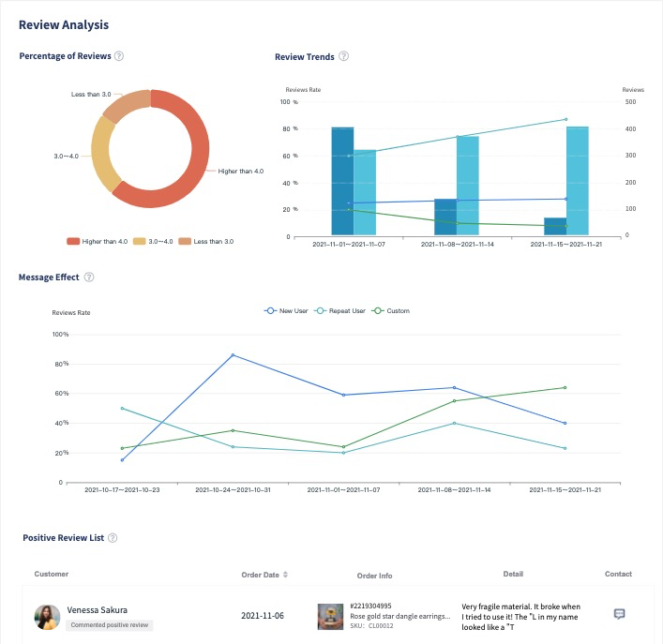The height and width of the screenshot is (644, 663).
Task: Sort list using Order Date sort arrows
Action: [x=285, y=575]
